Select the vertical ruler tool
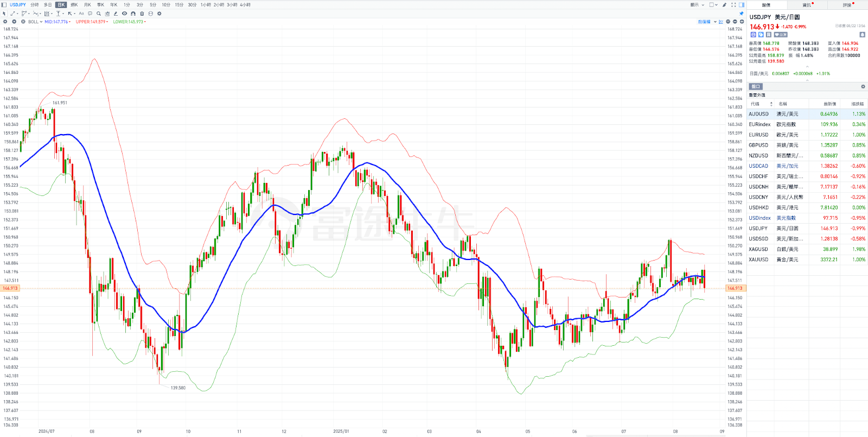868x437 pixels. point(58,14)
